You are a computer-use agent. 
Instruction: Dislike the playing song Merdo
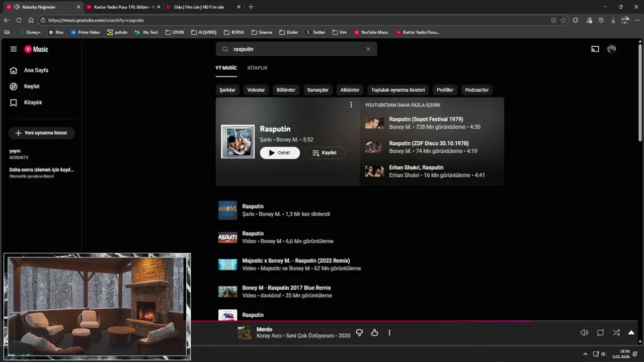coord(359,333)
